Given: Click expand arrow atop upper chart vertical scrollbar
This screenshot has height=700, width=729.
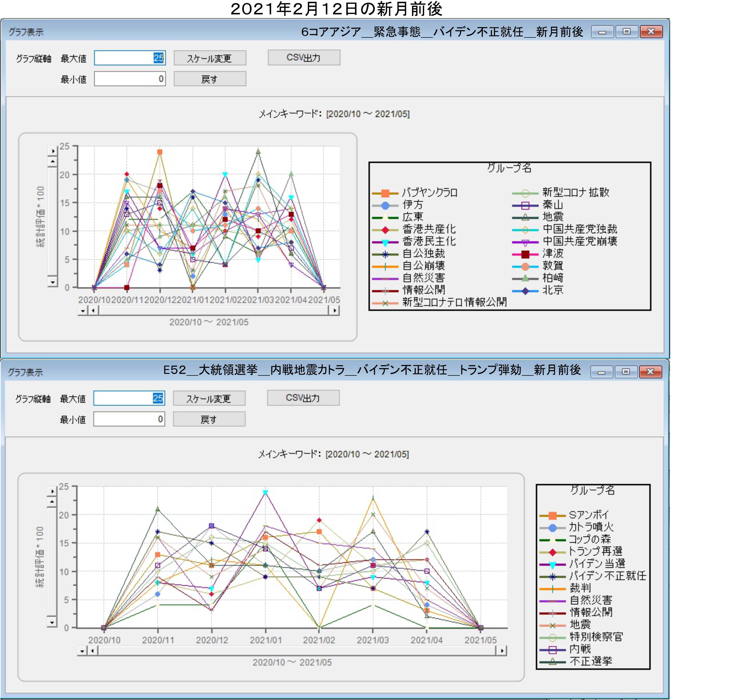Looking at the screenshot, I should [x=53, y=151].
